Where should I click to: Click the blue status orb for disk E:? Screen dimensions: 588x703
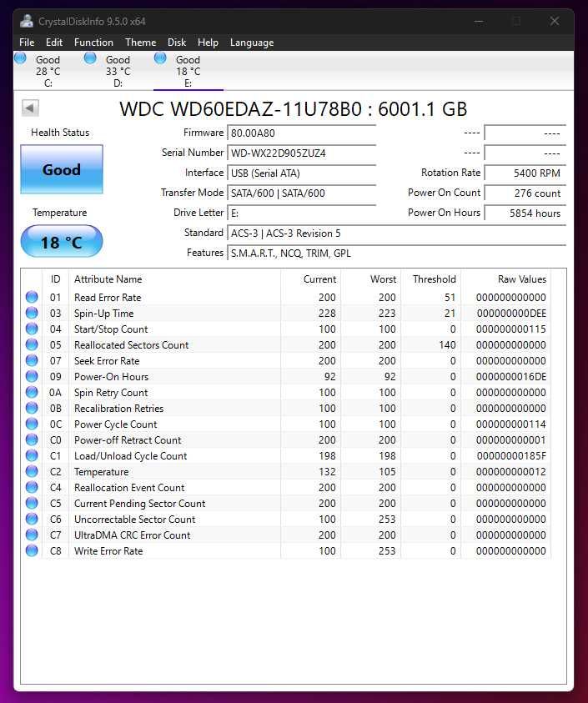click(160, 58)
